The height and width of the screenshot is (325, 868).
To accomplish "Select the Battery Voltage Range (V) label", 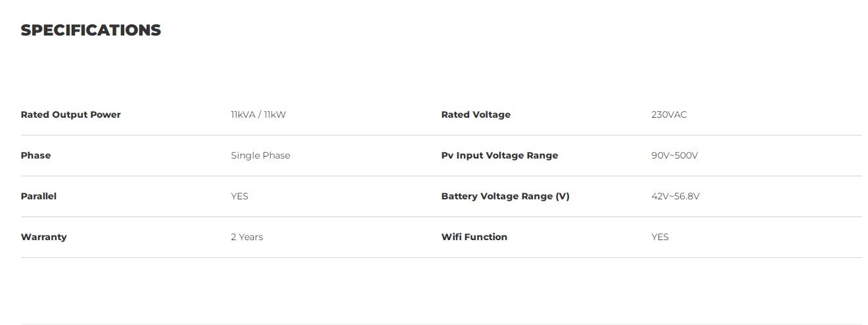I will pos(505,196).
